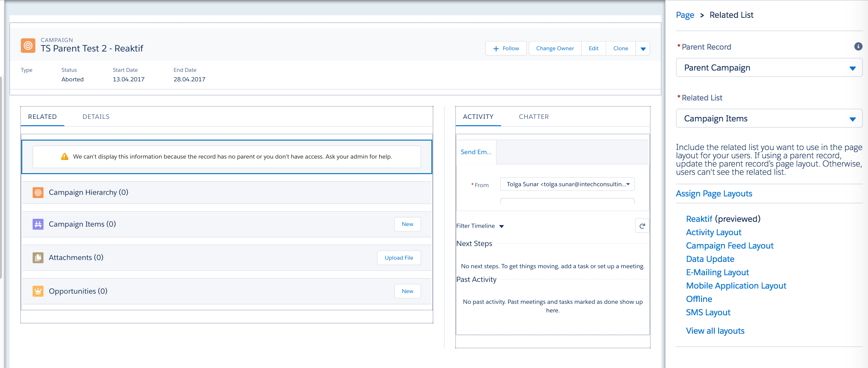Click the Follow button
The width and height of the screenshot is (868, 368).
506,49
